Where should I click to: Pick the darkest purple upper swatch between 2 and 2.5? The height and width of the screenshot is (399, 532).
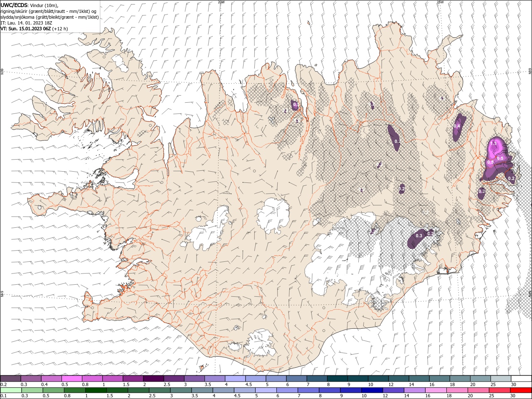[153, 378]
